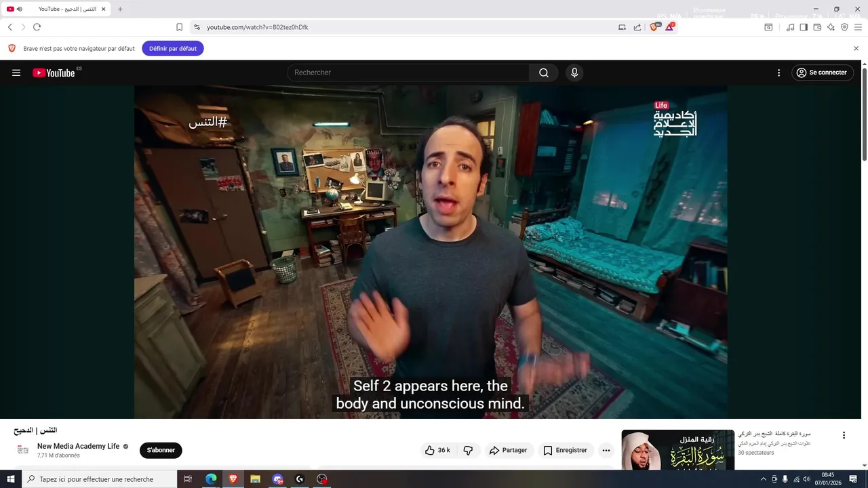Open the Windows Start menu
The image size is (868, 488).
coord(10,479)
